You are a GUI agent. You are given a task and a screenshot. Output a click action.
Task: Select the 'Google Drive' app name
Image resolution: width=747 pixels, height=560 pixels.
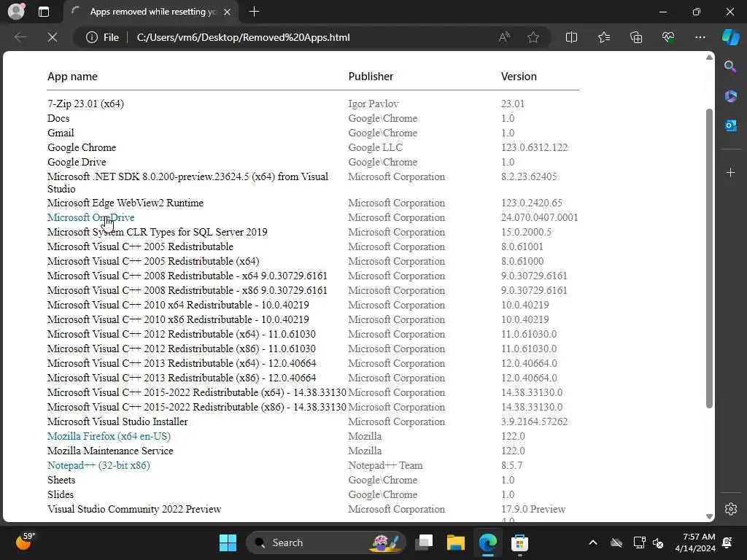click(77, 161)
